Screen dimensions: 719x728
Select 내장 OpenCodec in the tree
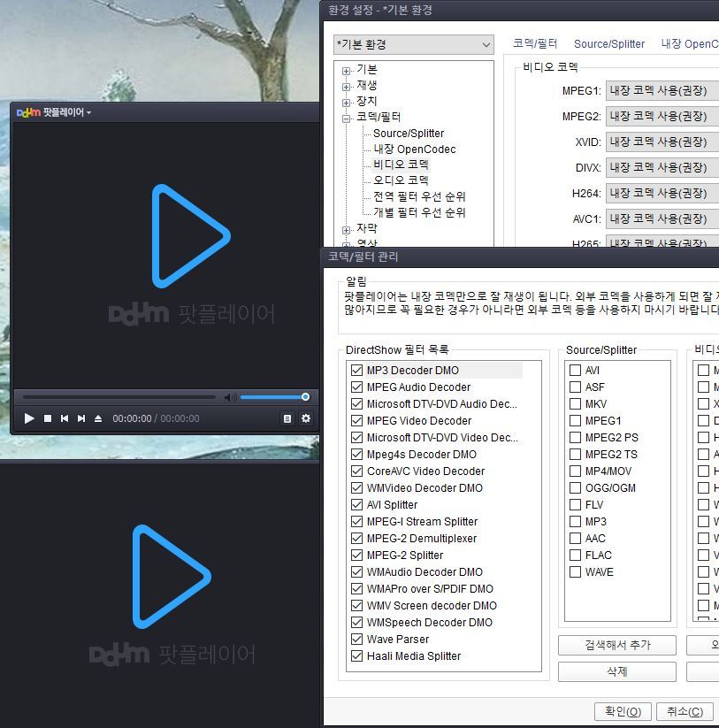(415, 149)
